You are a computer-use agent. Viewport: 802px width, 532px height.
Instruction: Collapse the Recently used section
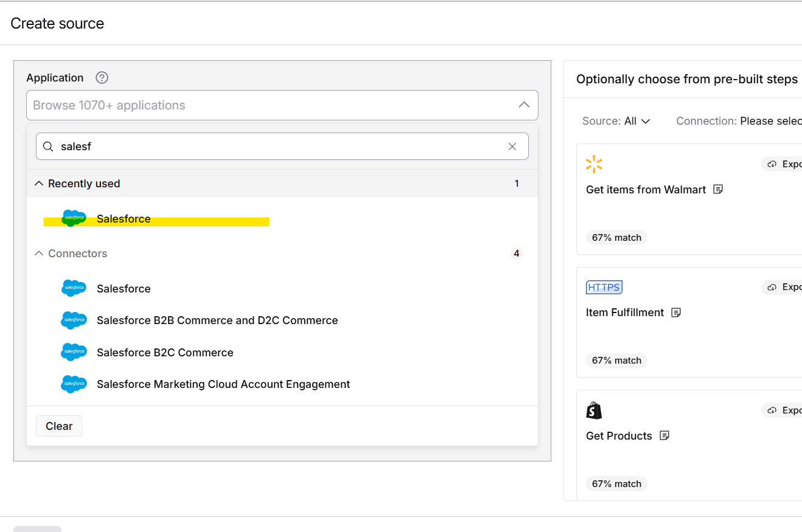click(x=39, y=182)
